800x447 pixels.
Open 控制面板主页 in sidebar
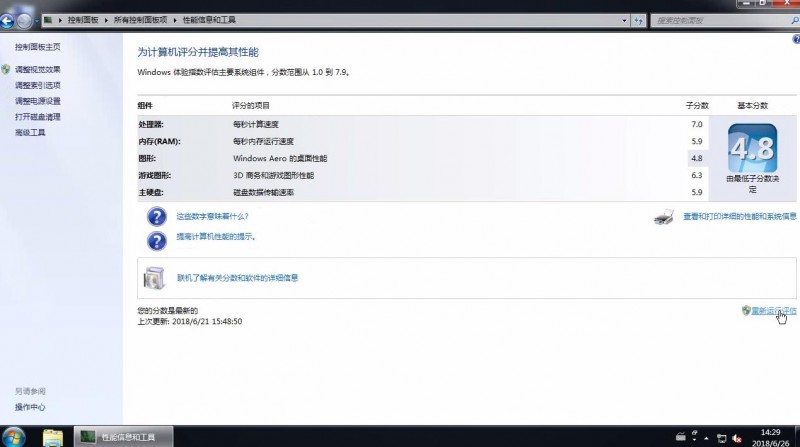click(x=37, y=47)
